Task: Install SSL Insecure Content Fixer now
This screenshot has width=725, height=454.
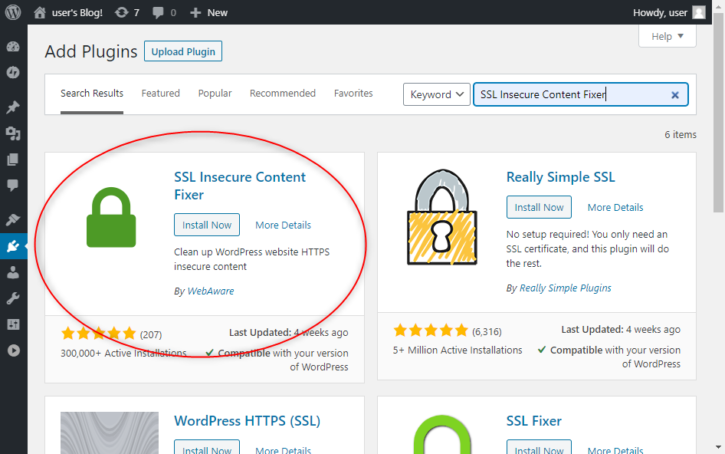Action: [207, 225]
